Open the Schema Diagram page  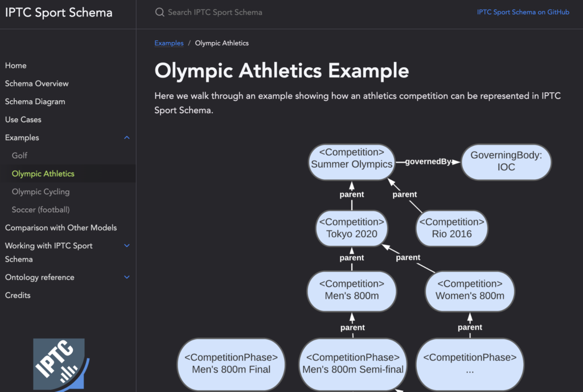point(34,101)
